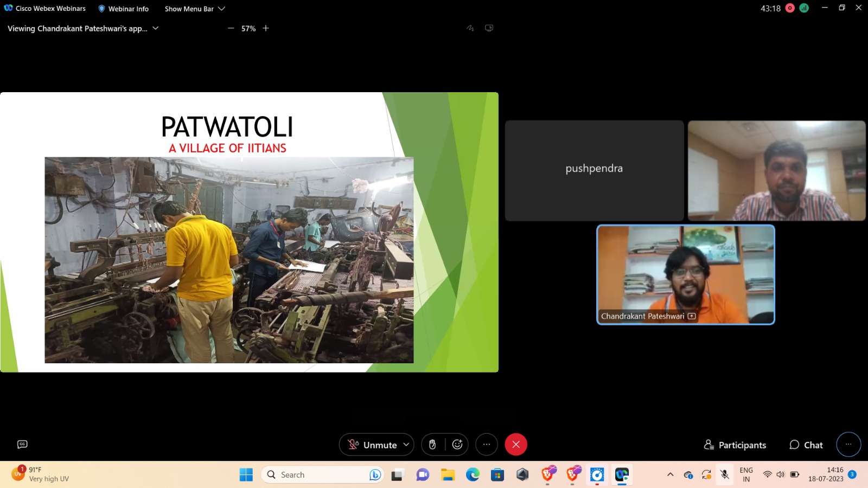Expand the audio options next to Unmute
This screenshot has height=488, width=868.
pyautogui.click(x=406, y=445)
